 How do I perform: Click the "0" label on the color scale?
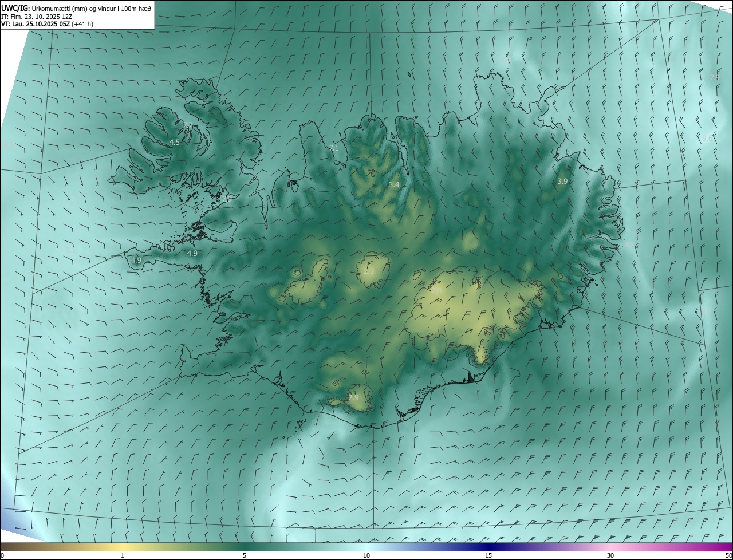(2, 555)
